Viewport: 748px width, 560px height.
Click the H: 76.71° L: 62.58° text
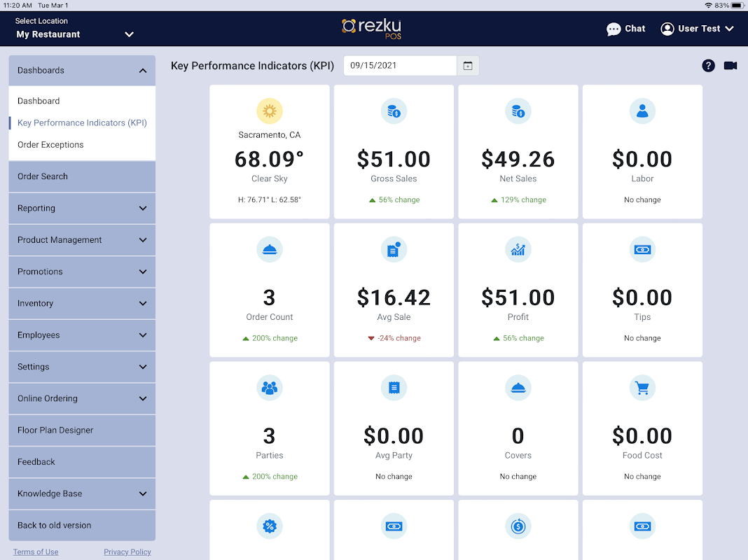coord(270,199)
